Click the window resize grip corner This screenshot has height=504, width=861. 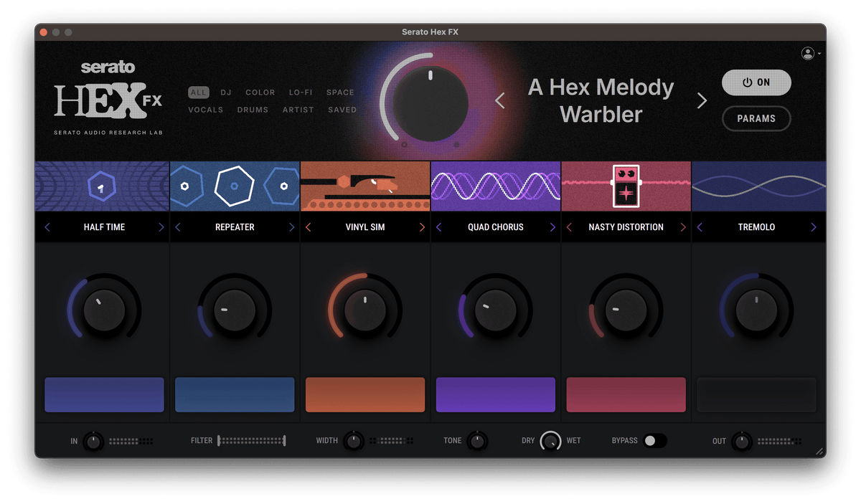click(819, 452)
